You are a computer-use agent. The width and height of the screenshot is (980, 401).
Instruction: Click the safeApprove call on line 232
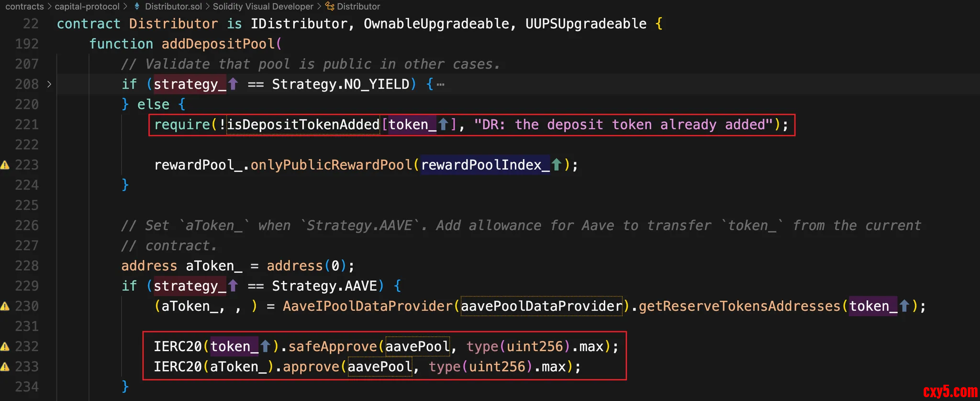coord(332,346)
